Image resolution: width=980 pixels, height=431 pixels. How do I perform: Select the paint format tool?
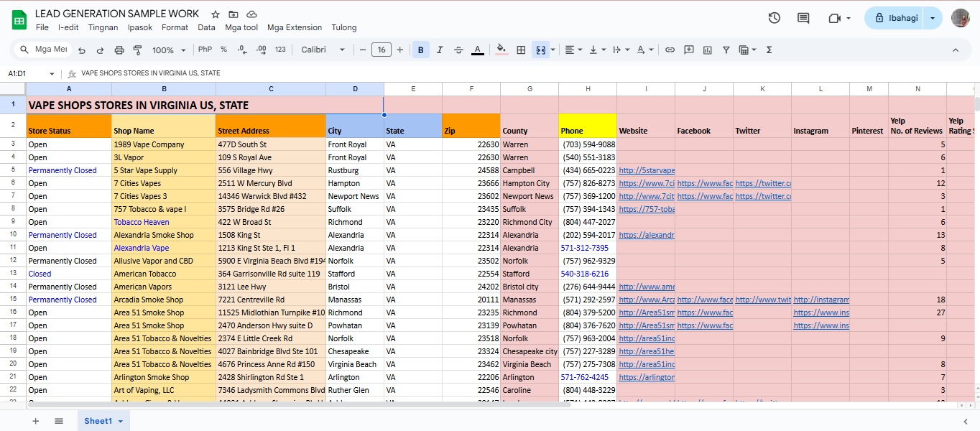tap(137, 50)
